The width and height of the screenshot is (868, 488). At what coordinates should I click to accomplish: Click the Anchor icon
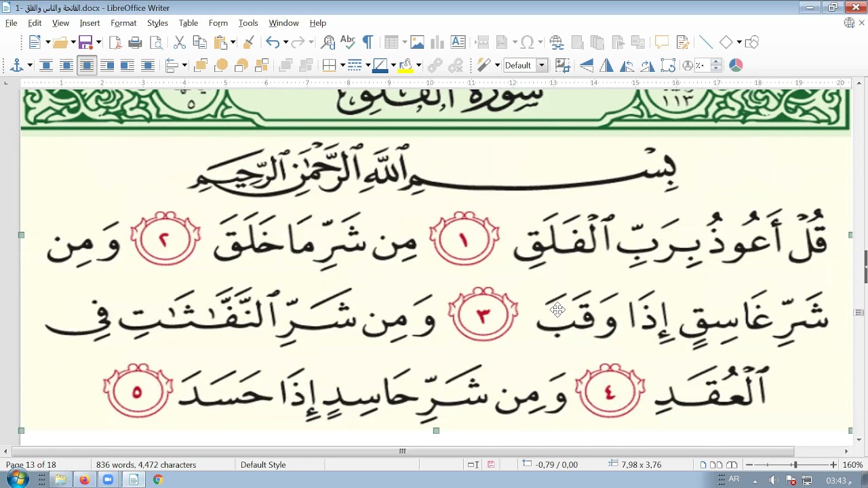pyautogui.click(x=16, y=66)
